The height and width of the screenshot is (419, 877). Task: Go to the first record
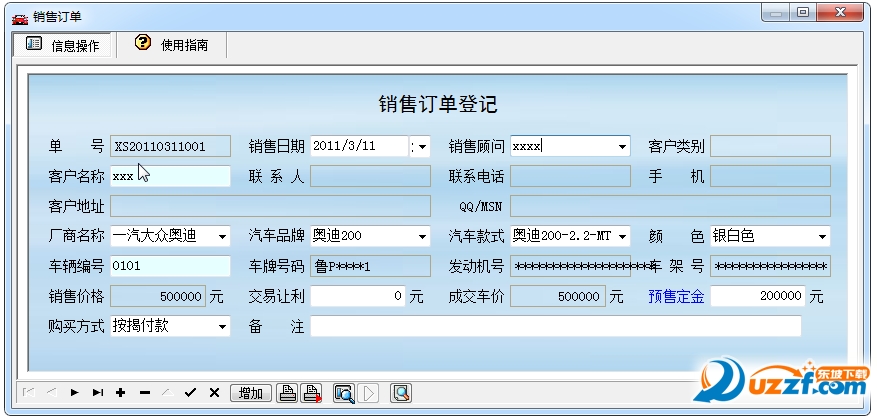pos(28,393)
